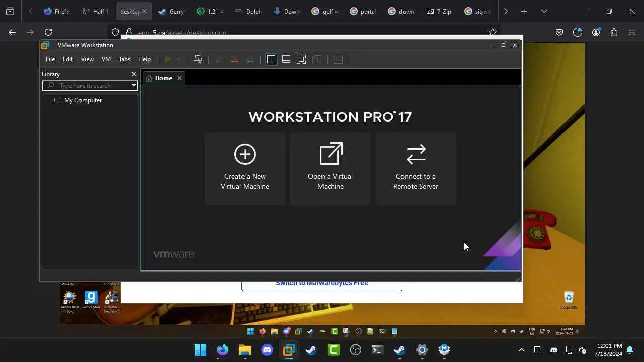Open the VM menu in VMware Workstation
644x362 pixels.
(106, 59)
